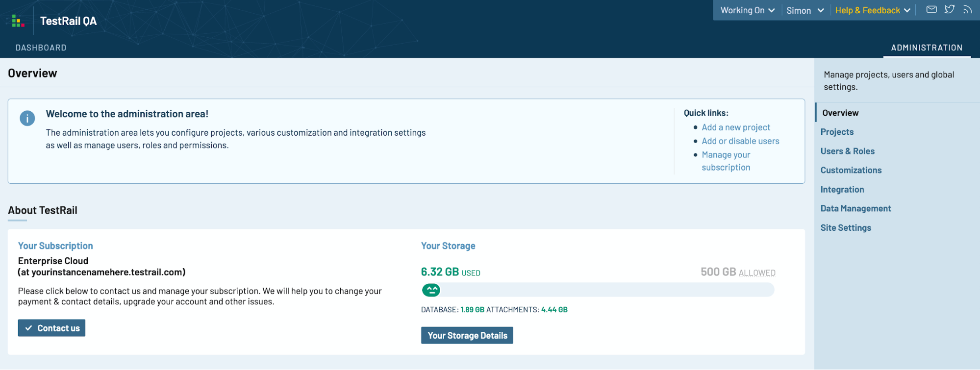Viewport: 980px width, 370px height.
Task: Click the Enterprise Cloud subscription text
Action: click(53, 261)
